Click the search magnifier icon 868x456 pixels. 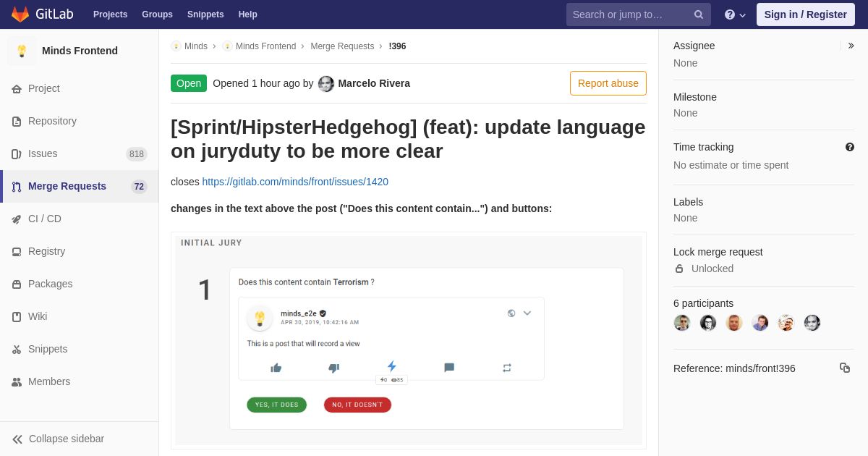pyautogui.click(x=698, y=14)
